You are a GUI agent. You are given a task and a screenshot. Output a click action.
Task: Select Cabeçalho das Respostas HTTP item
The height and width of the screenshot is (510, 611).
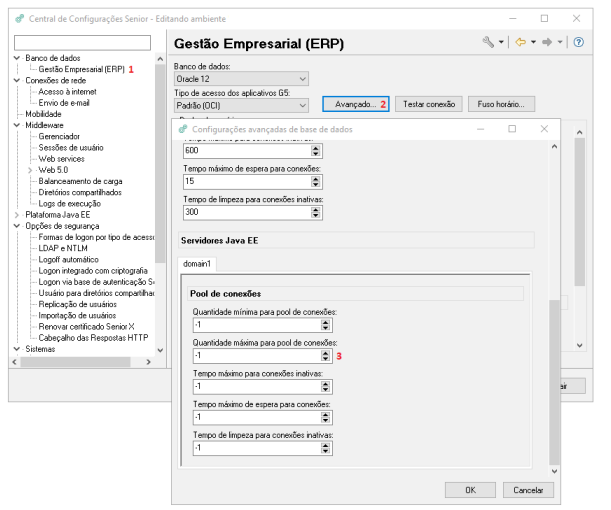pyautogui.click(x=93, y=338)
